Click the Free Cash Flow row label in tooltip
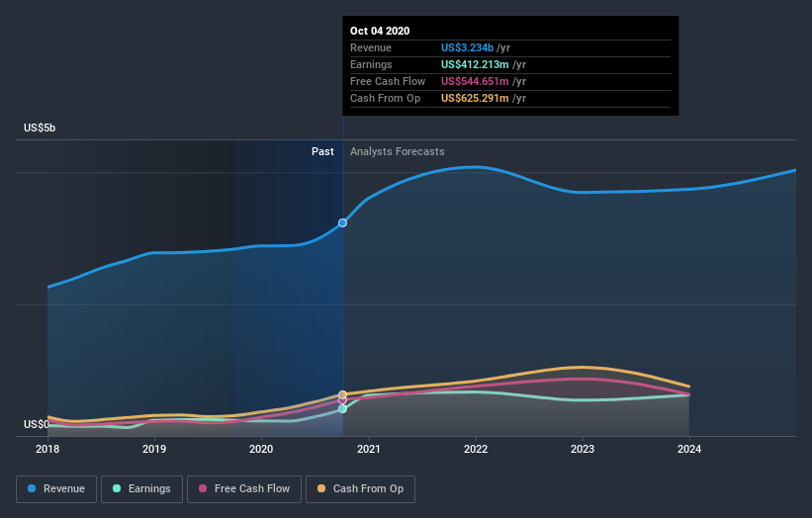This screenshot has height=518, width=812. tap(388, 81)
